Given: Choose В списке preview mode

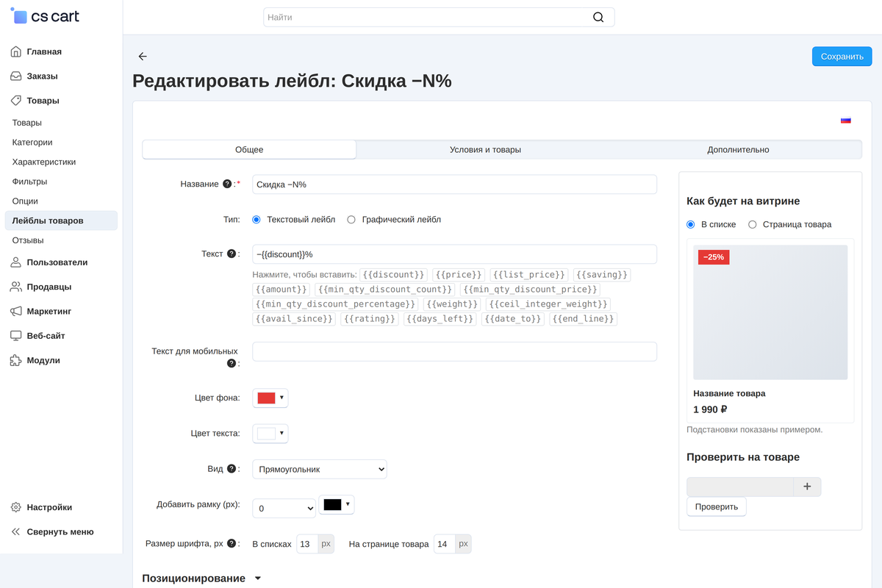Looking at the screenshot, I should pyautogui.click(x=691, y=225).
